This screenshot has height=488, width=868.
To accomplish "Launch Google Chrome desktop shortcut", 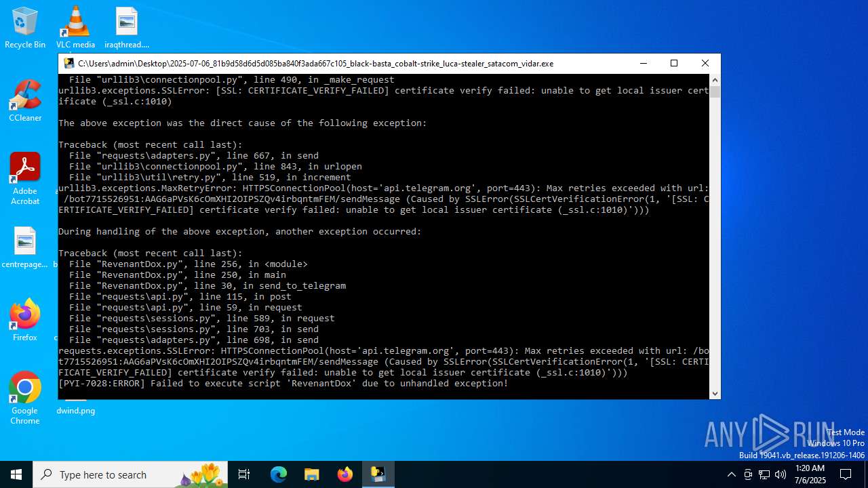I will (x=25, y=399).
